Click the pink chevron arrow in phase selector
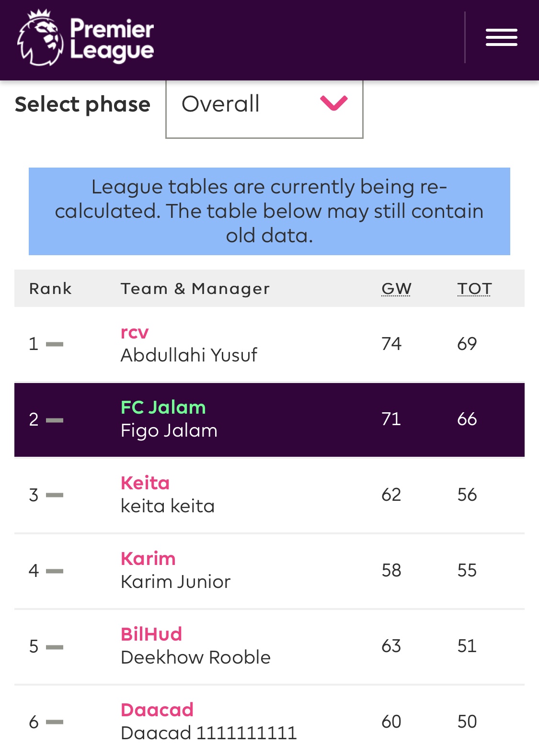539x756 pixels. coord(333,103)
